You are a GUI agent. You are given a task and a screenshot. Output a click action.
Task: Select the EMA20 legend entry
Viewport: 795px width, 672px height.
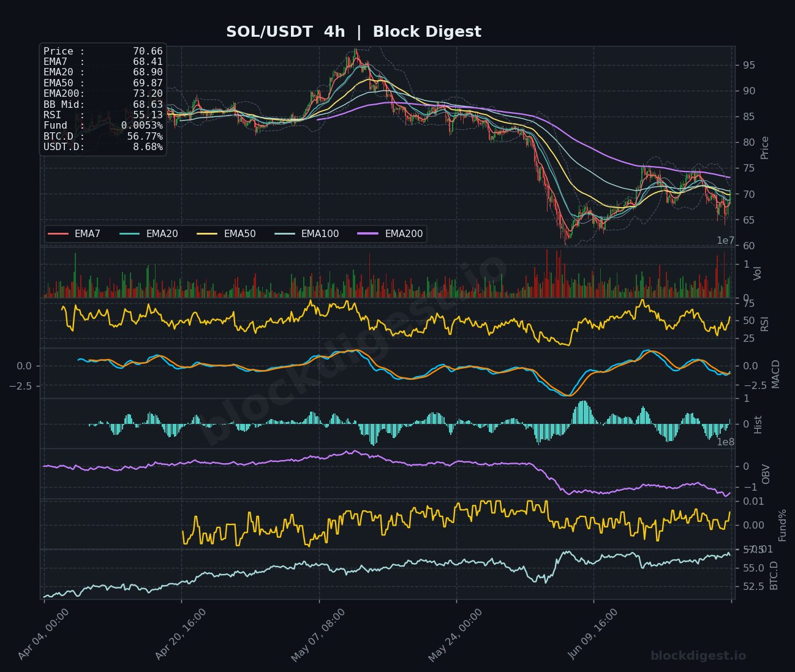point(149,234)
